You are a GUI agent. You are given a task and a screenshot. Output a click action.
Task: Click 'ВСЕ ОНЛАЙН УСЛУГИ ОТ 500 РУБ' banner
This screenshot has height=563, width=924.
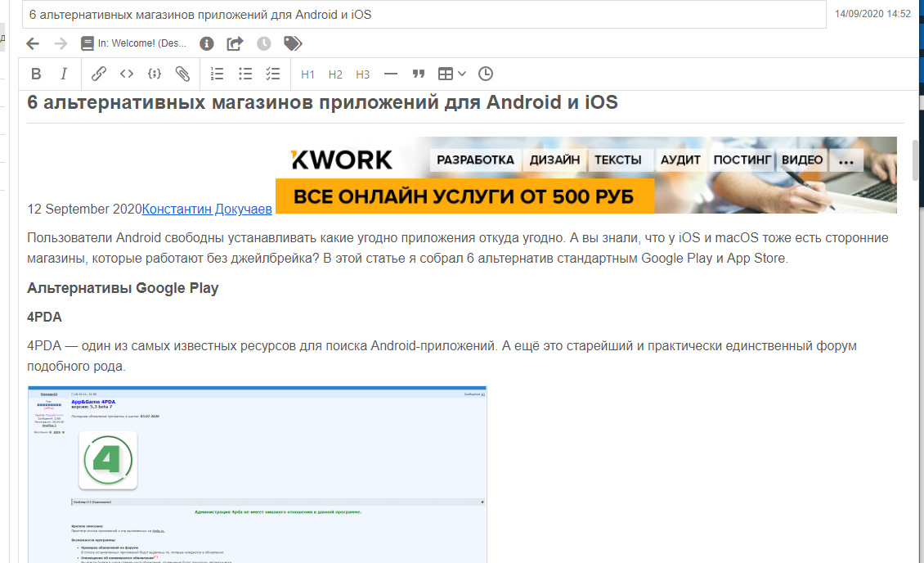(x=464, y=196)
